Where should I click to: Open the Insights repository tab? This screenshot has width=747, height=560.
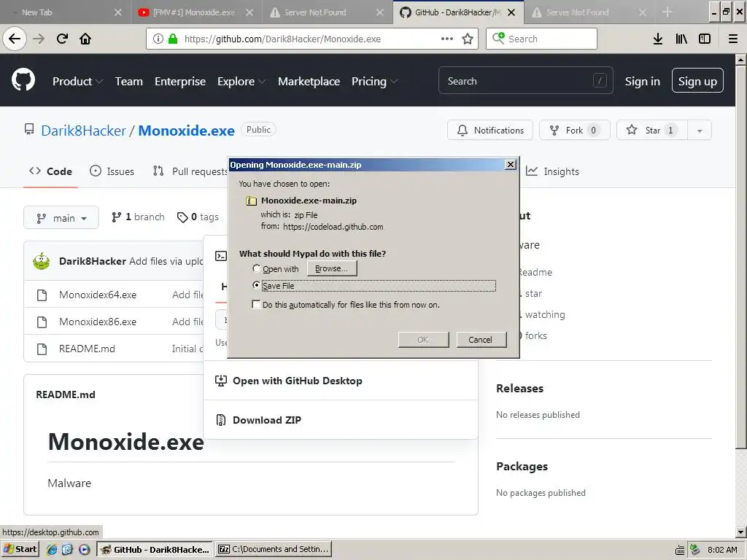553,171
